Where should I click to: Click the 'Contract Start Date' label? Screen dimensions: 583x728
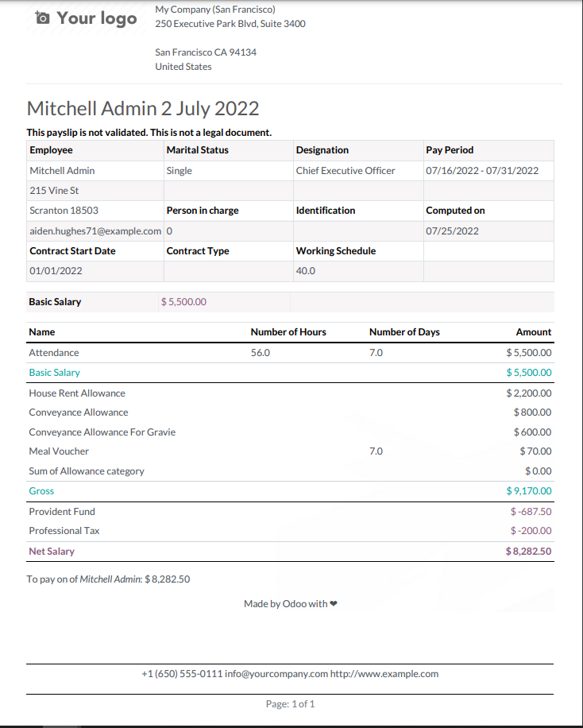click(x=72, y=251)
